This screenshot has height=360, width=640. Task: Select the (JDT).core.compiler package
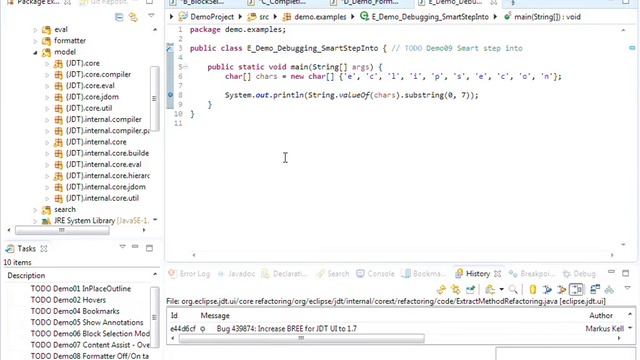(98, 74)
